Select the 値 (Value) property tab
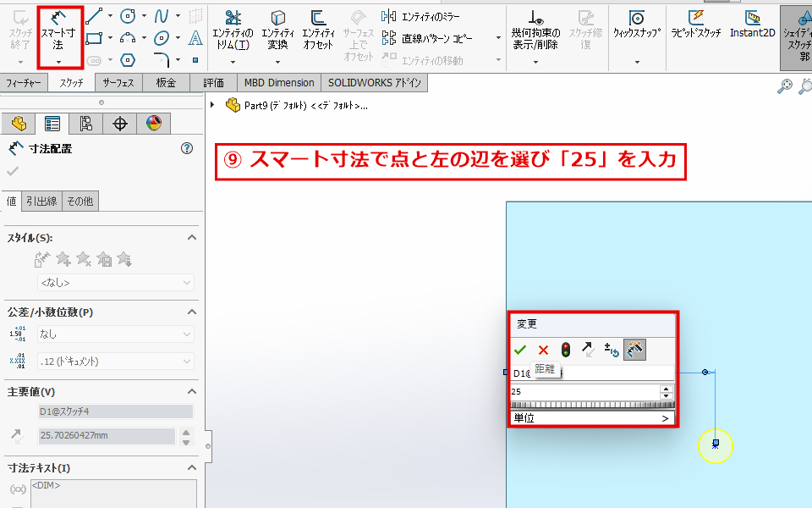 click(x=11, y=202)
